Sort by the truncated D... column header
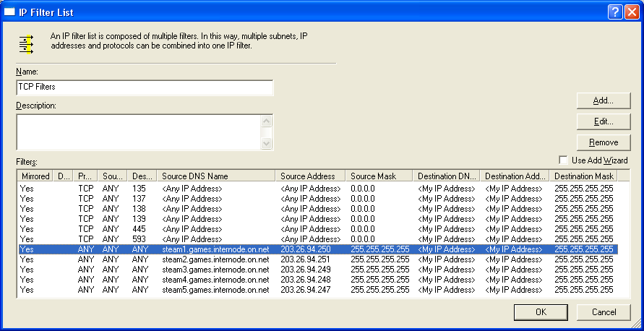This screenshot has height=331, width=644. pos(64,176)
